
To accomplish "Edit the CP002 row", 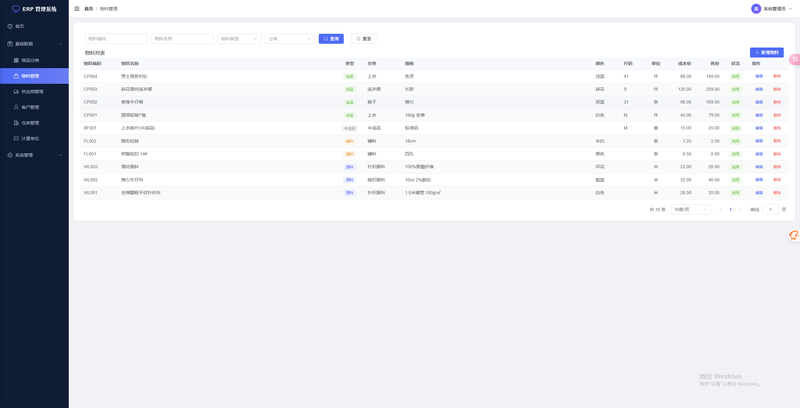I will pyautogui.click(x=759, y=102).
